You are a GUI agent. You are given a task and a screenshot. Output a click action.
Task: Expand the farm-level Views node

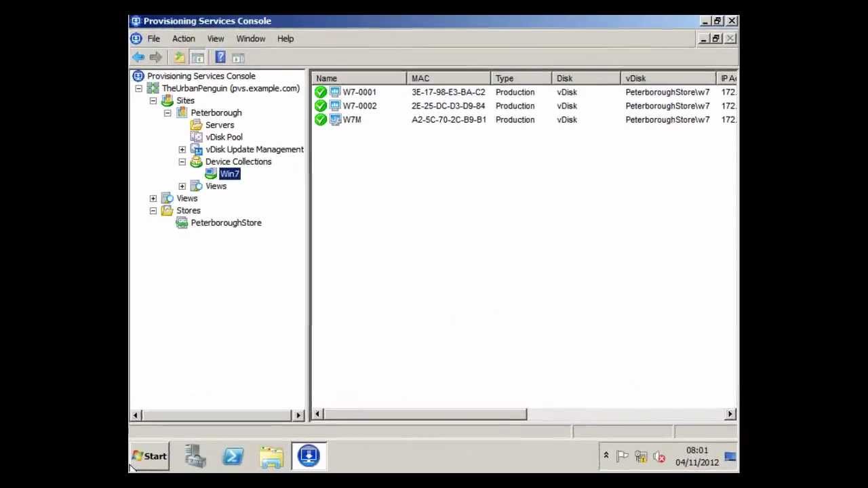coord(153,199)
